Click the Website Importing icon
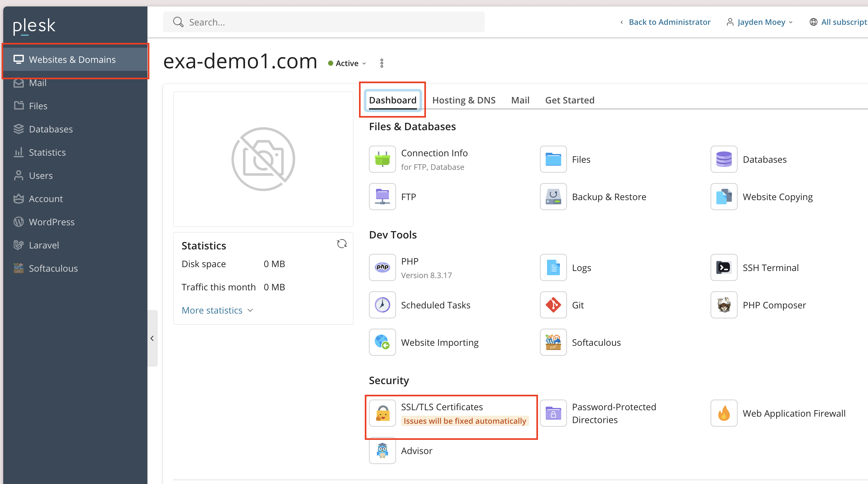Screen dimensions: 868x484 pos(382,342)
